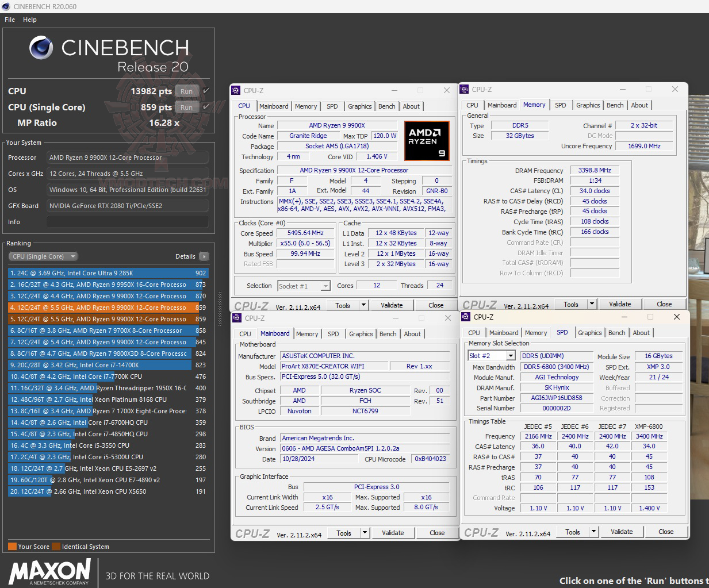Click the Part Number AGI6JWP16UD858 field

[x=556, y=398]
